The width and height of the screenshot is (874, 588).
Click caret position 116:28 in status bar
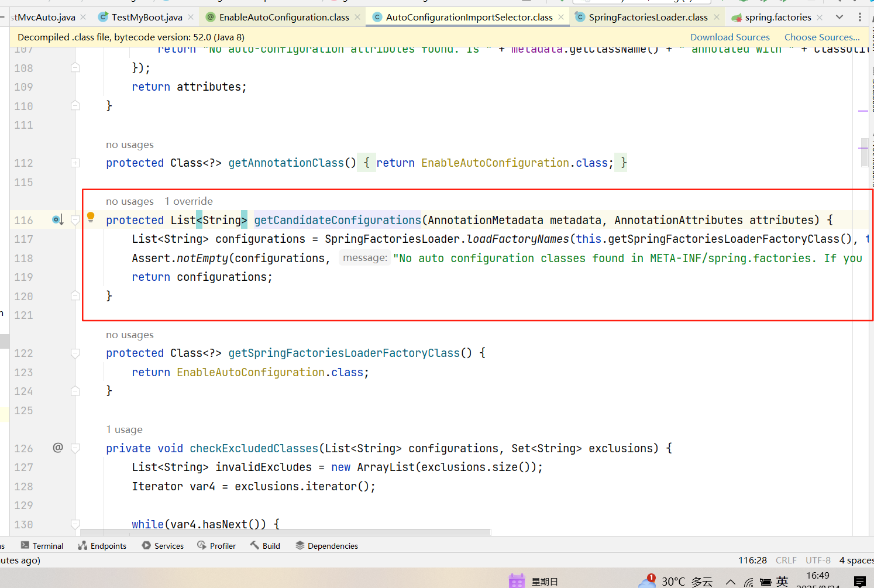(x=752, y=561)
